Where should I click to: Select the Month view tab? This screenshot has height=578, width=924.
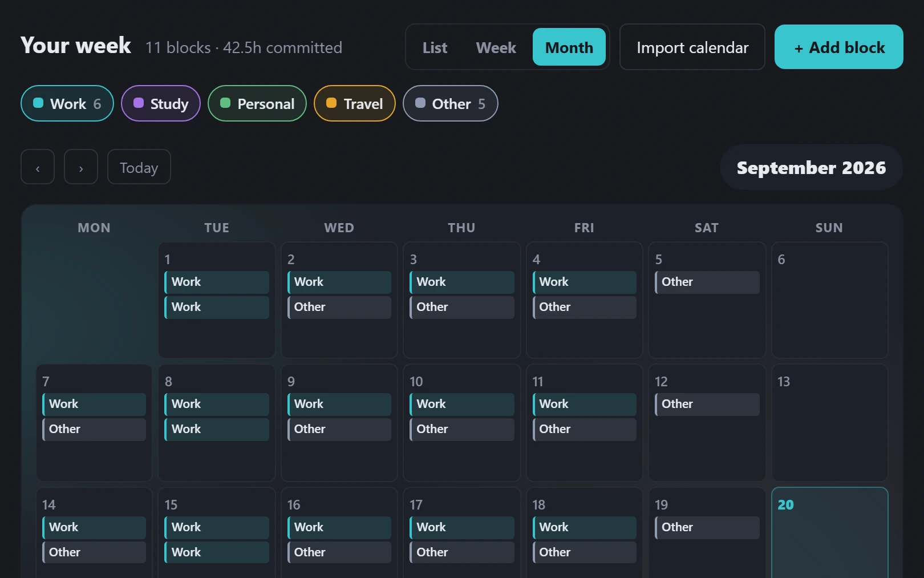[569, 47]
